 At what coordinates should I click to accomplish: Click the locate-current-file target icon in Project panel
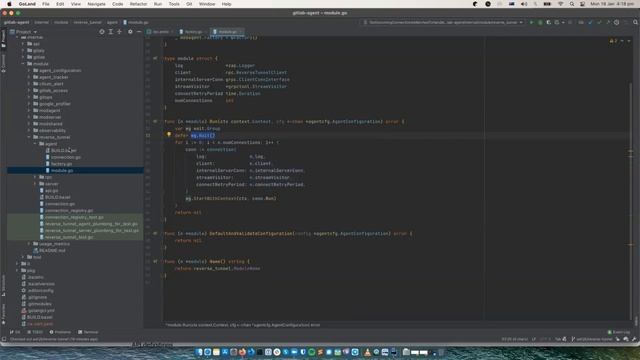(102, 31)
